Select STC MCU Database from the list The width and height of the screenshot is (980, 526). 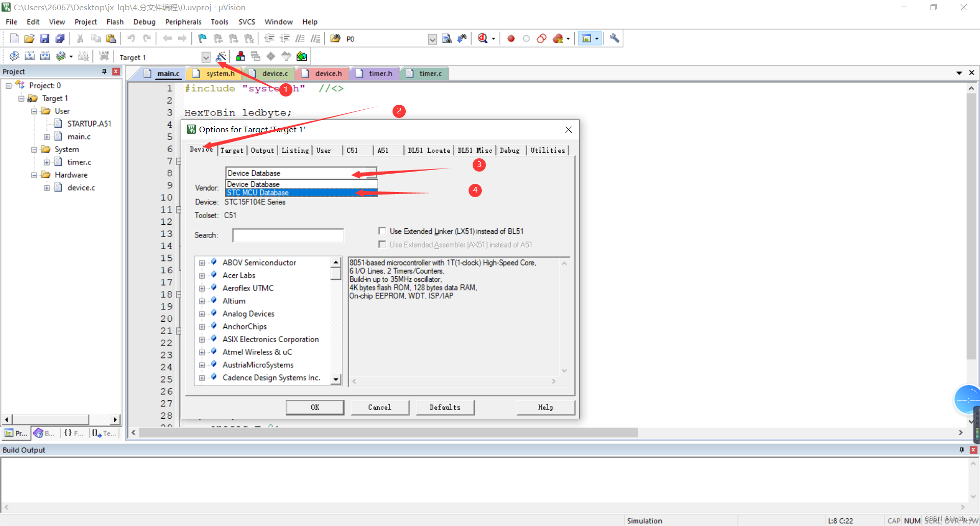pyautogui.click(x=301, y=193)
